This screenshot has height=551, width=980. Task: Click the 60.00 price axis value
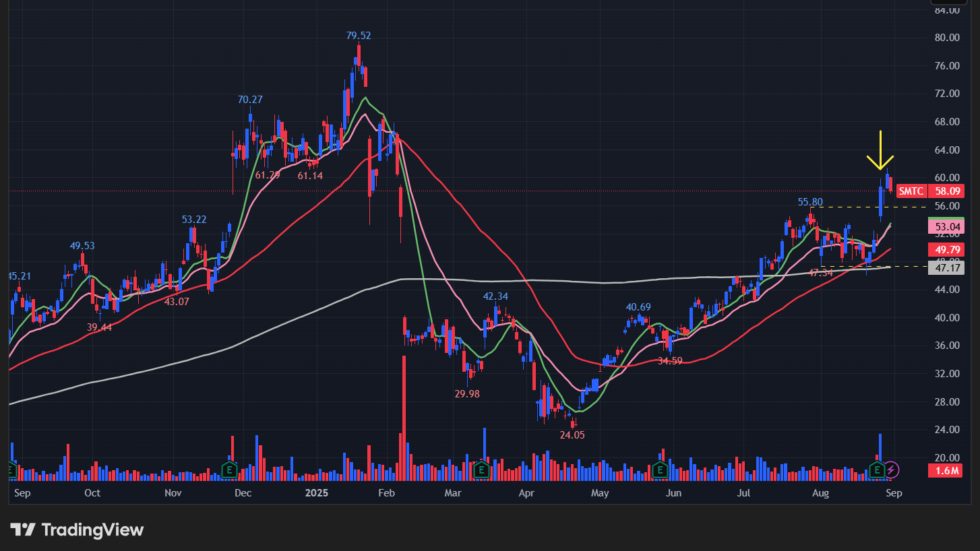946,178
